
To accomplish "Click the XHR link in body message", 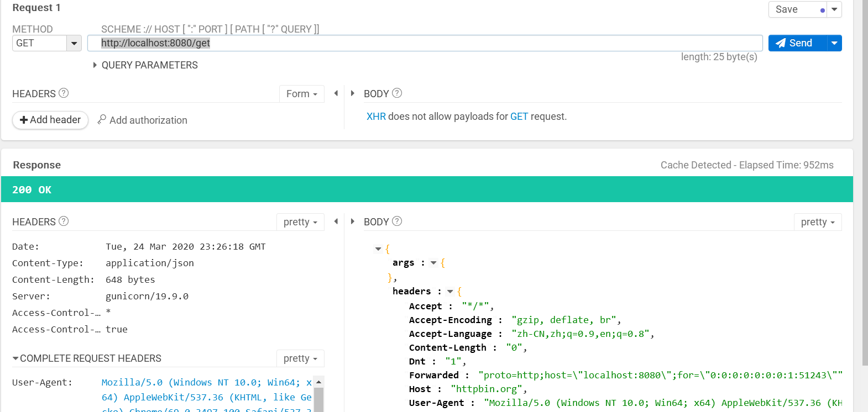I will pyautogui.click(x=376, y=117).
